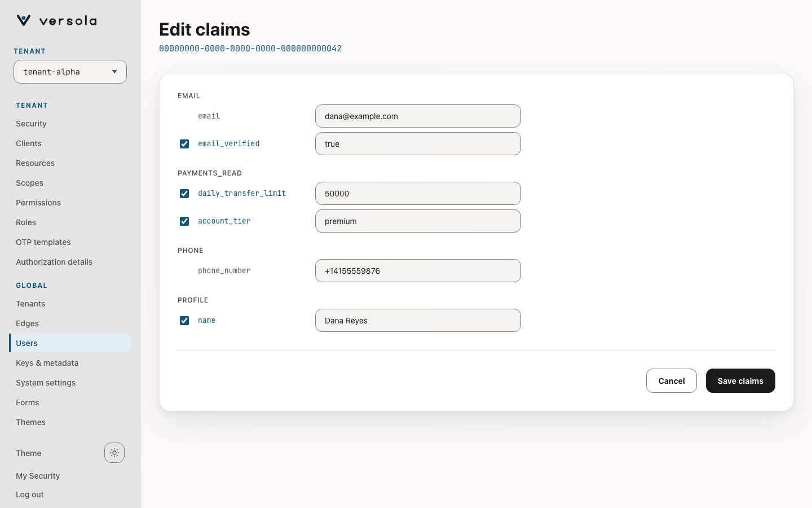Open Tenants under Global
The height and width of the screenshot is (508, 812).
pyautogui.click(x=70, y=304)
